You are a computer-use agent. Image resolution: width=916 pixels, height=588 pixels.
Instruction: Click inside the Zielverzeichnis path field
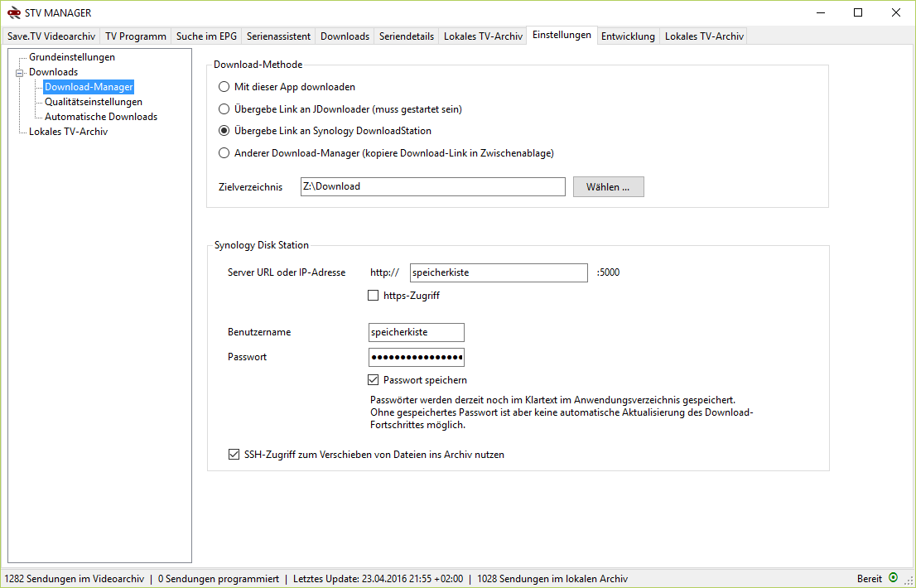[x=431, y=186]
